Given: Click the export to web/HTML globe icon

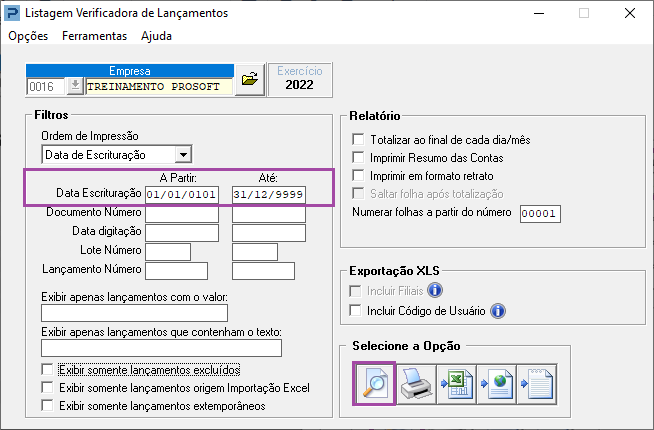Looking at the screenshot, I should click(497, 384).
